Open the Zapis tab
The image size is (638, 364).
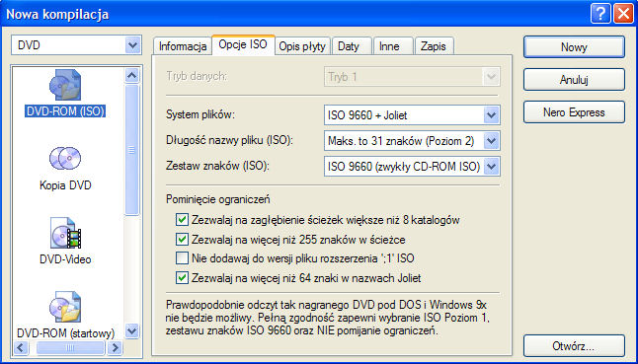[x=434, y=46]
